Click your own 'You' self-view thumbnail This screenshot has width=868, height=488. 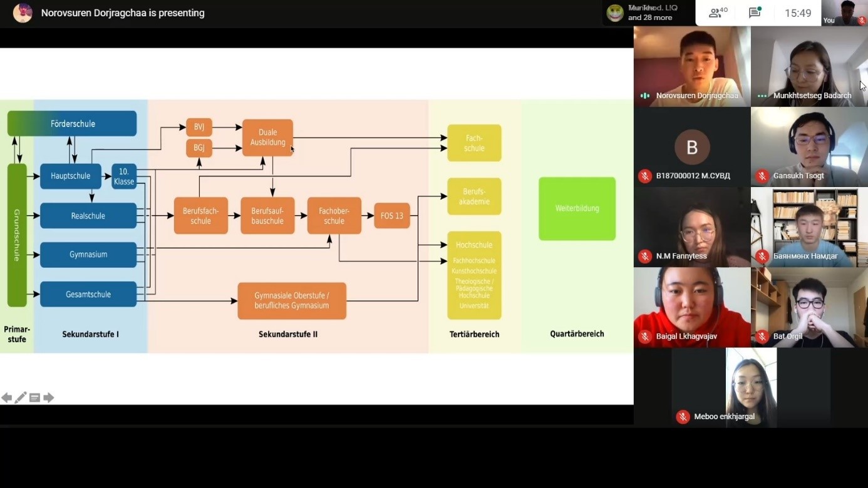844,13
